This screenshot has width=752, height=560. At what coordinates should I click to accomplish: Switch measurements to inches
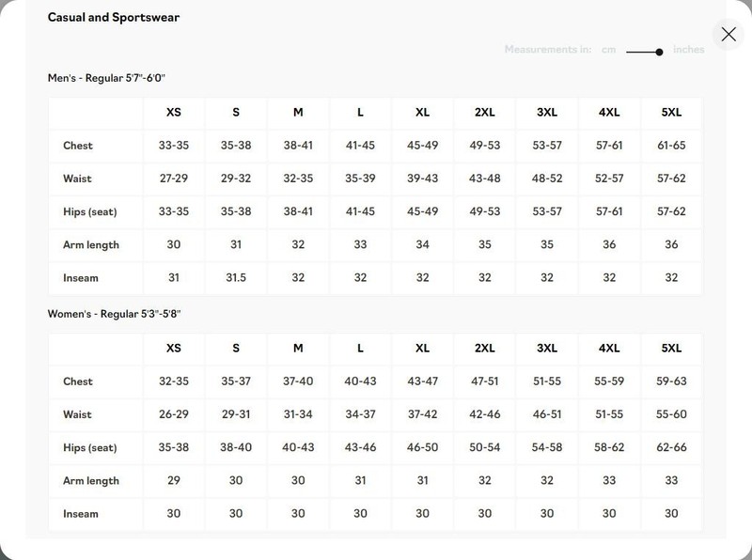click(x=689, y=50)
